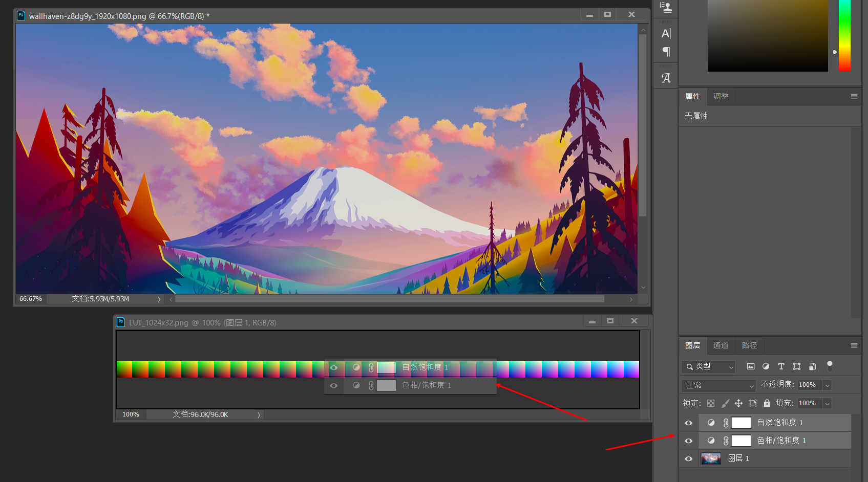Switch to the 属性 tab
Screen dimensions: 868x482
pyautogui.click(x=693, y=96)
